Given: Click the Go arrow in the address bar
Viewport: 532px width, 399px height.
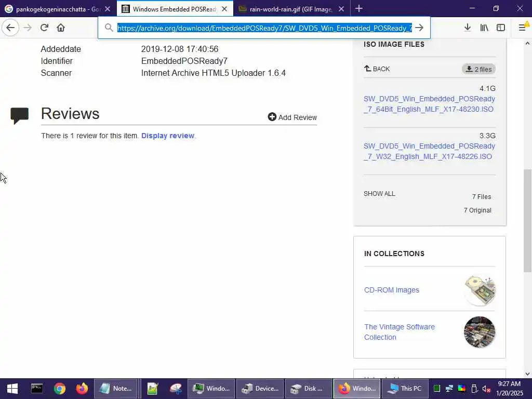Looking at the screenshot, I should [419, 28].
